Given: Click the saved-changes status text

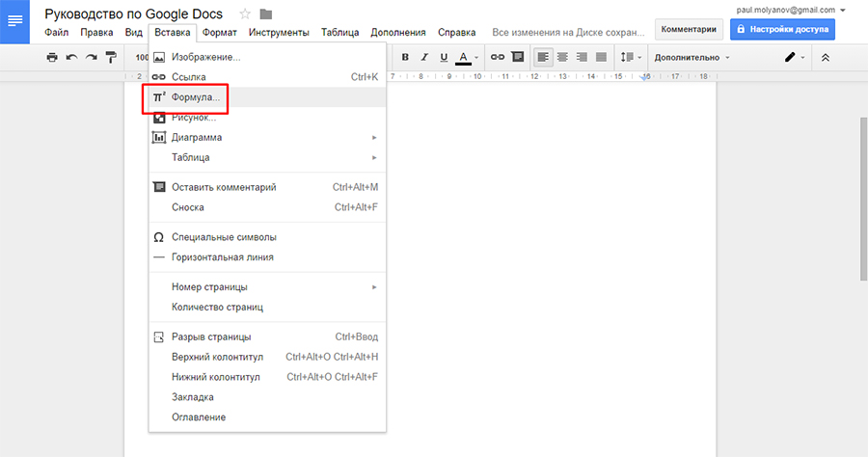Looking at the screenshot, I should click(x=568, y=33).
